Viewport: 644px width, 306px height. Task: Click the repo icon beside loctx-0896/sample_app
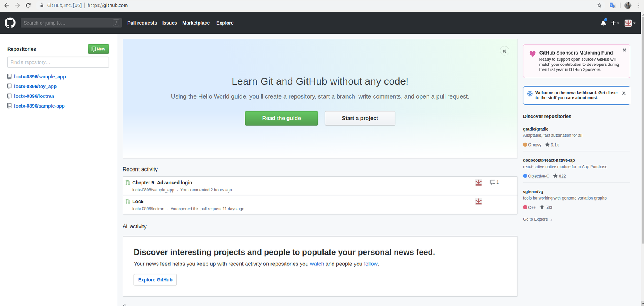9,77
